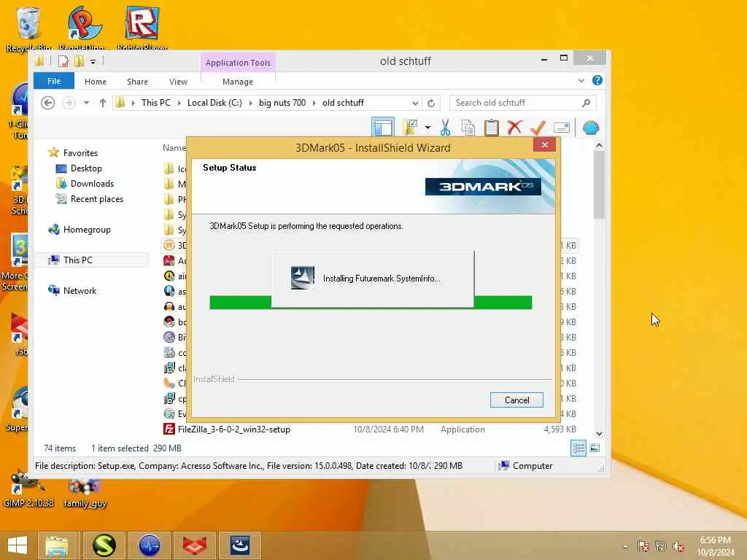Screen dimensions: 747x560
Task: Click the blue globe toolbar icon
Action: [591, 127]
